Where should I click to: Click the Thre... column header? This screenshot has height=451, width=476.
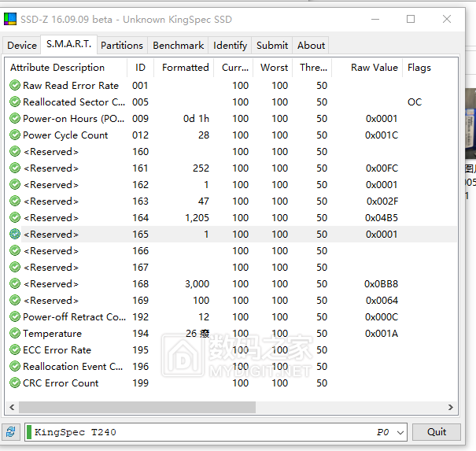[x=312, y=68]
